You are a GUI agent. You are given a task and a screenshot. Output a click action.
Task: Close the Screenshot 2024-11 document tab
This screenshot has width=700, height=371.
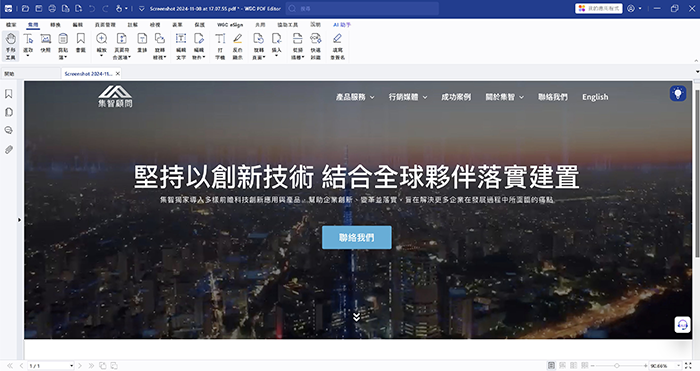[118, 74]
